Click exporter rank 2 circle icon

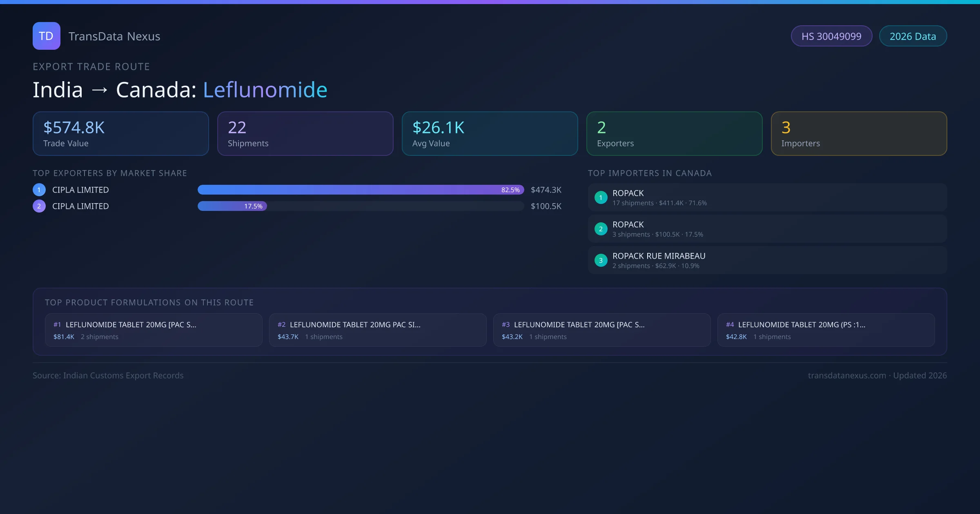39,206
